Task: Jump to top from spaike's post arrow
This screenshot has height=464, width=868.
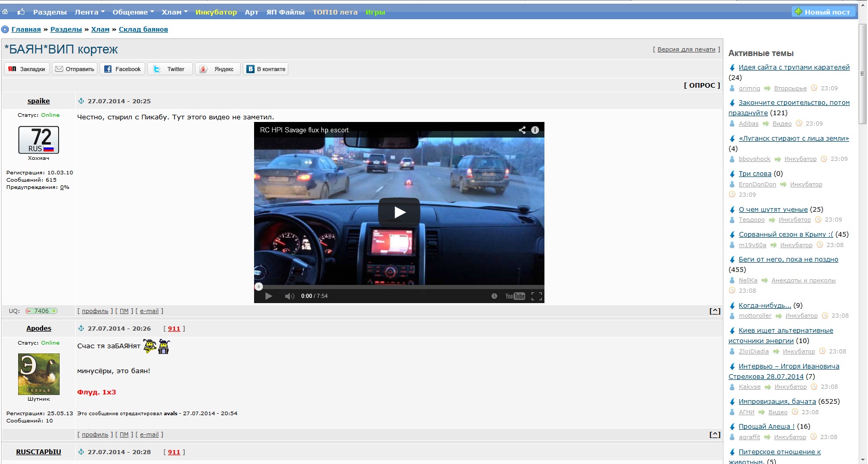Action: 715,311
